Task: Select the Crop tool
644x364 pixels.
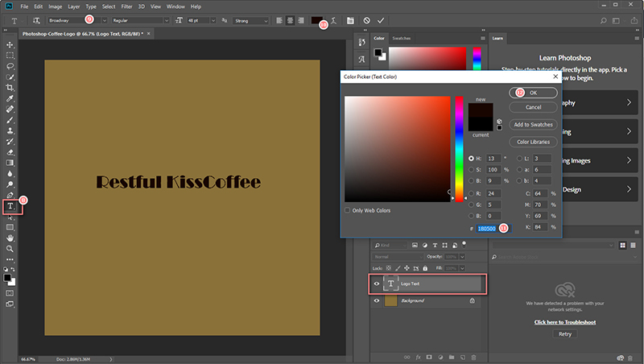Action: coord(10,87)
